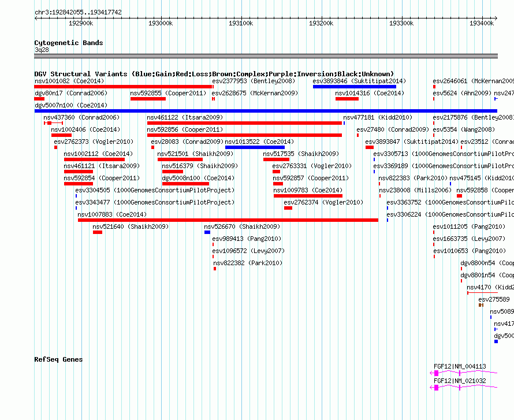Open nsv1002406 (Coe2014) variant
514x420 pixels.
85,129
